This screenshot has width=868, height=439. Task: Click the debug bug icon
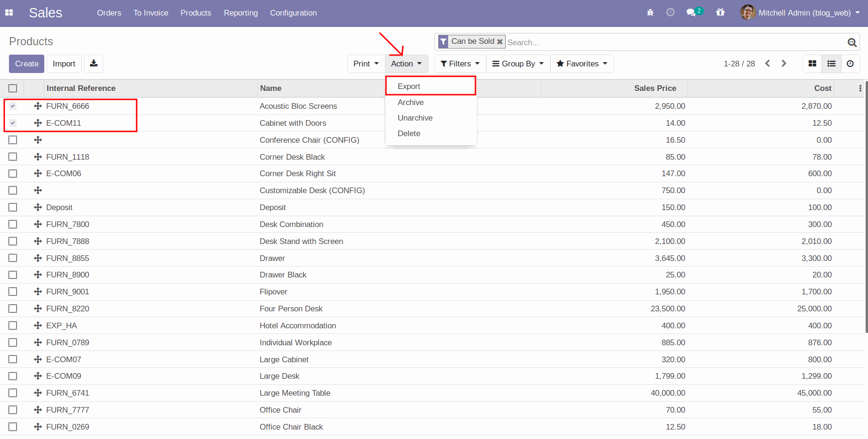650,13
